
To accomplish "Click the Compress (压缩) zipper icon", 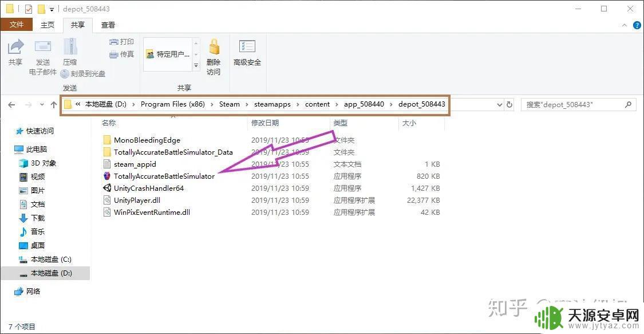I will click(x=70, y=46).
